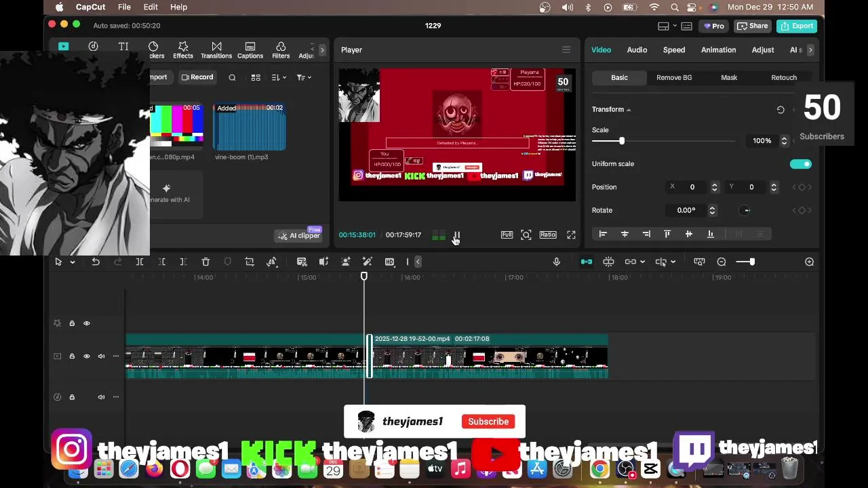Split the clip at the playhead
Image resolution: width=868 pixels, height=488 pixels.
[x=140, y=262]
